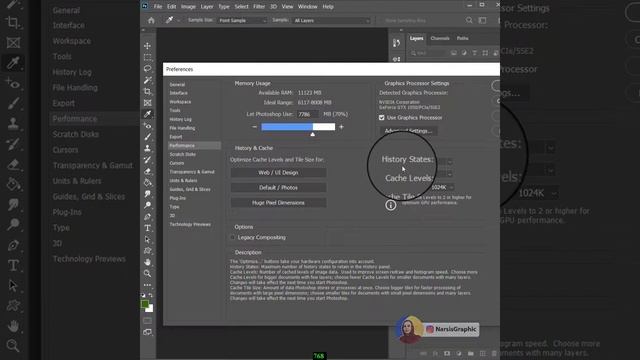This screenshot has height=360, width=640.
Task: Click the Web / UI Design button
Action: (278, 173)
